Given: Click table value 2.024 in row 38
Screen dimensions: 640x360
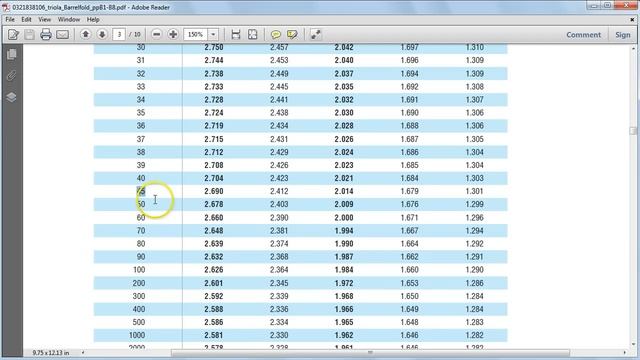Looking at the screenshot, I should click(344, 152).
